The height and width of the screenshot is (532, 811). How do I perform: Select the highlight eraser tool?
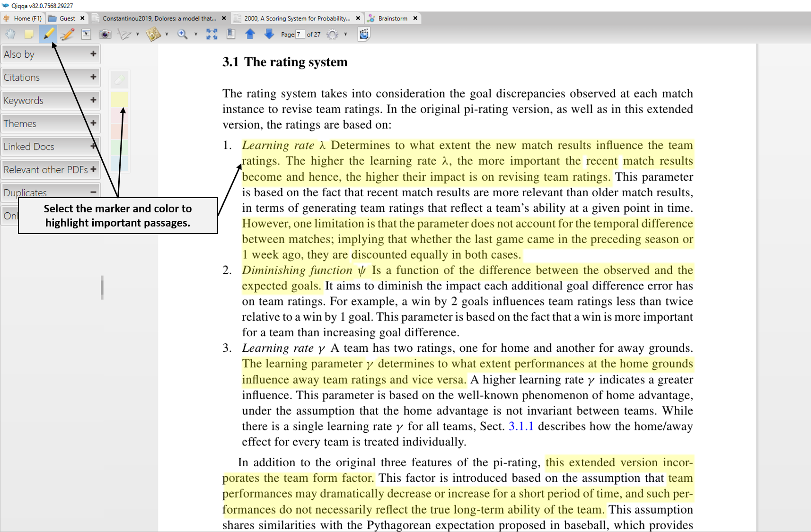click(x=119, y=79)
